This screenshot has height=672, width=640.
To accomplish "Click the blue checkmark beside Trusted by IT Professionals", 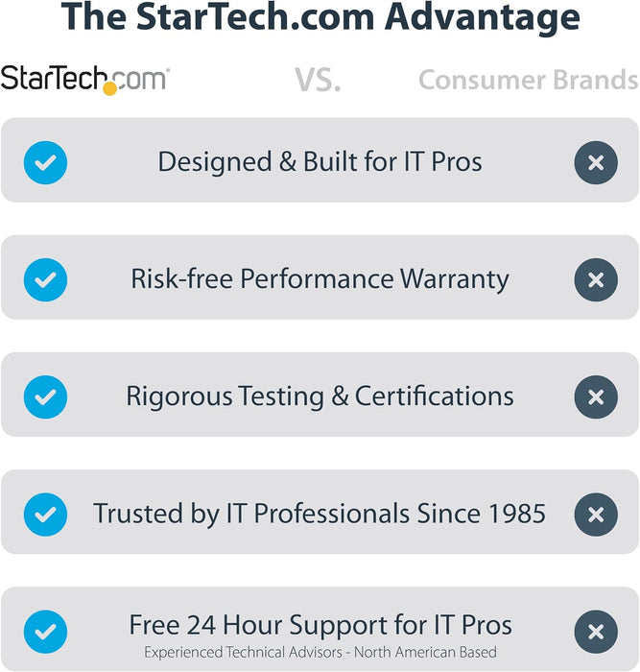I will tap(45, 514).
